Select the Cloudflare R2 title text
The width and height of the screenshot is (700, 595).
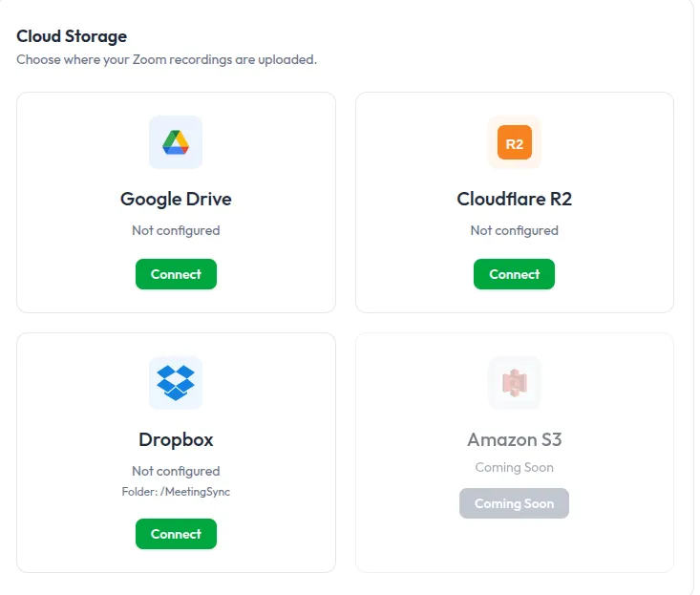pos(515,199)
